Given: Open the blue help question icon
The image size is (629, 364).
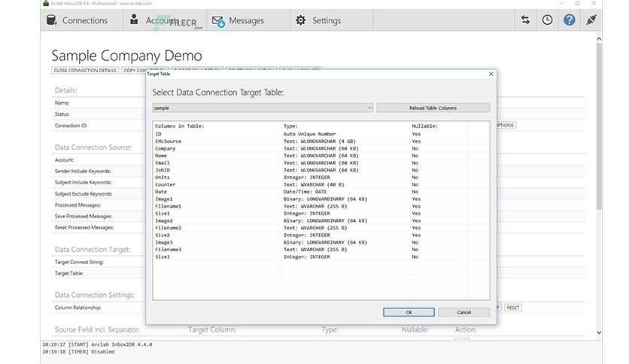Looking at the screenshot, I should coord(569,20).
